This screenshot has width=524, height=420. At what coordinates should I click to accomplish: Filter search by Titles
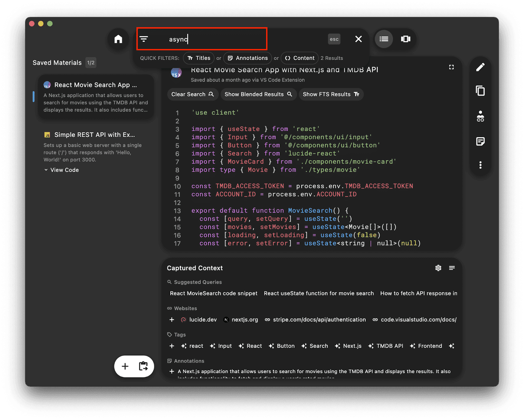pos(199,58)
